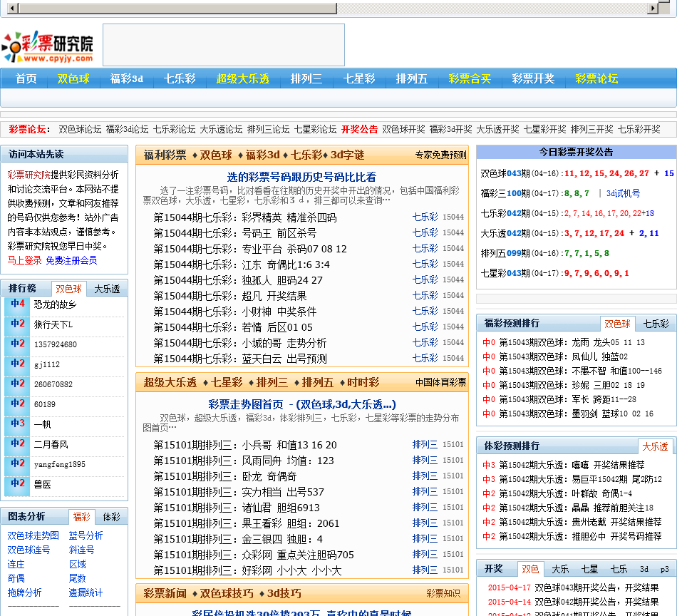This screenshot has width=677, height=616.
Task: Select 超级大乐透 in the main navigation bar
Action: tap(242, 78)
